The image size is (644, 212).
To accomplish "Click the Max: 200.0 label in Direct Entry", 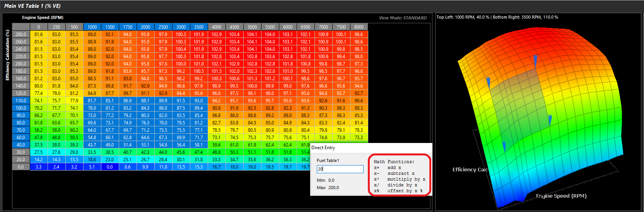I will [x=328, y=188].
